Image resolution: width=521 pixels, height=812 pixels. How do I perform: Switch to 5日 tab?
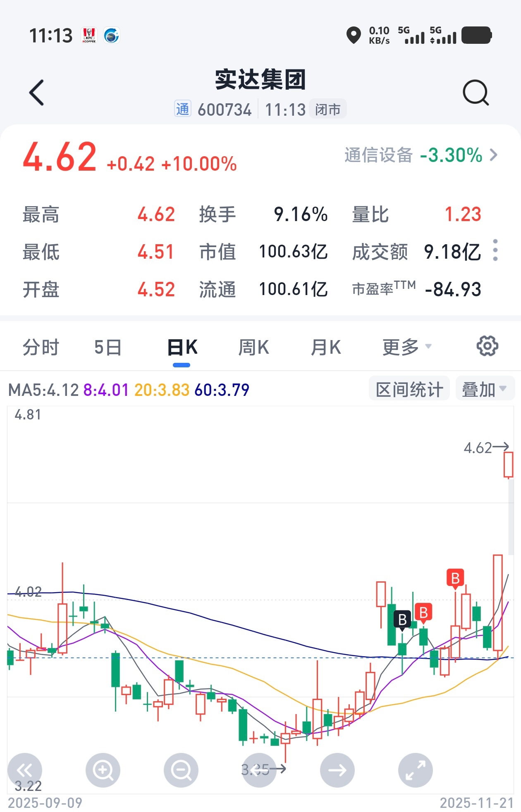coord(108,347)
